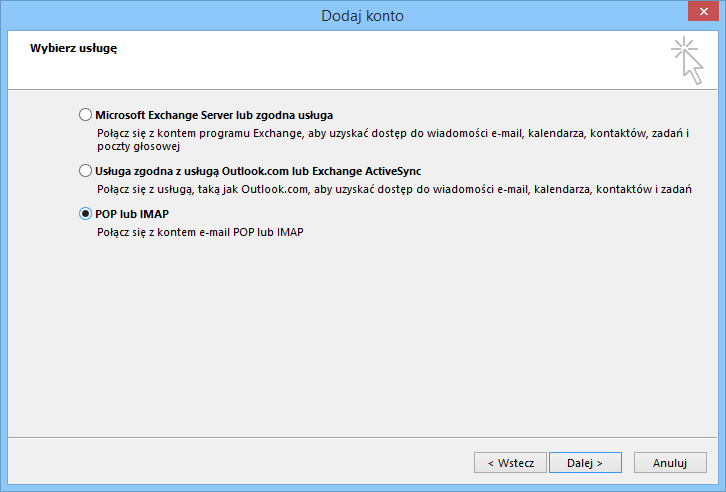Click the "Połącz się z kontem e-mail POP lub IMAP" description

[199, 232]
